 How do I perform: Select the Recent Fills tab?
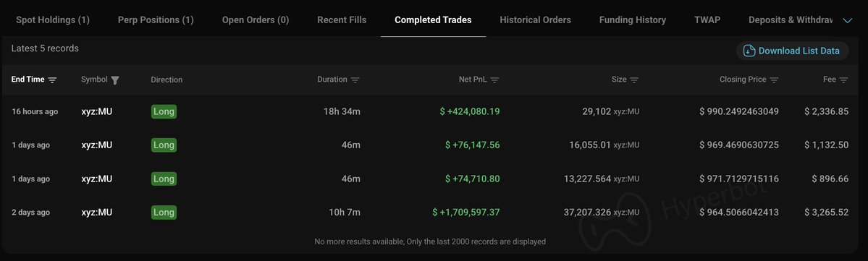coord(342,20)
